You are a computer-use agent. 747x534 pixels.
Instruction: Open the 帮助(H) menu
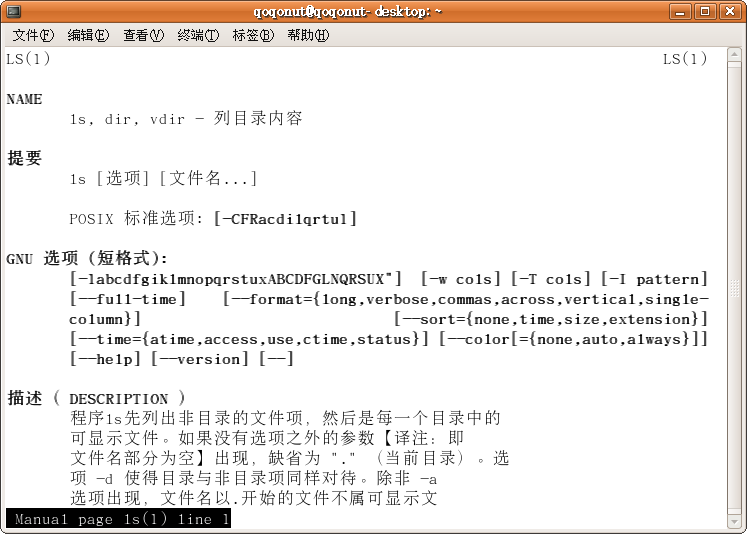[x=308, y=35]
